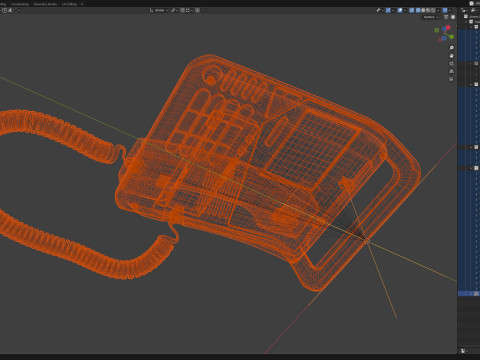The width and height of the screenshot is (480, 360).
Task: Open the snapping options dropdown
Action: point(189,10)
